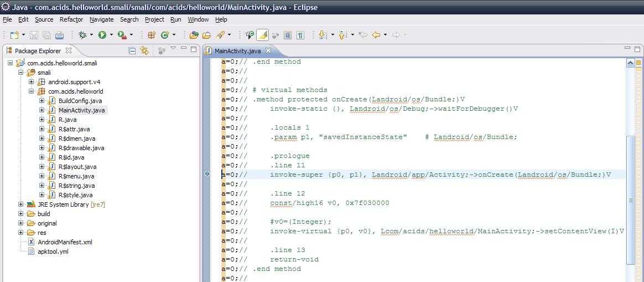Open the Project menu
This screenshot has height=282, width=644.
(x=154, y=19)
